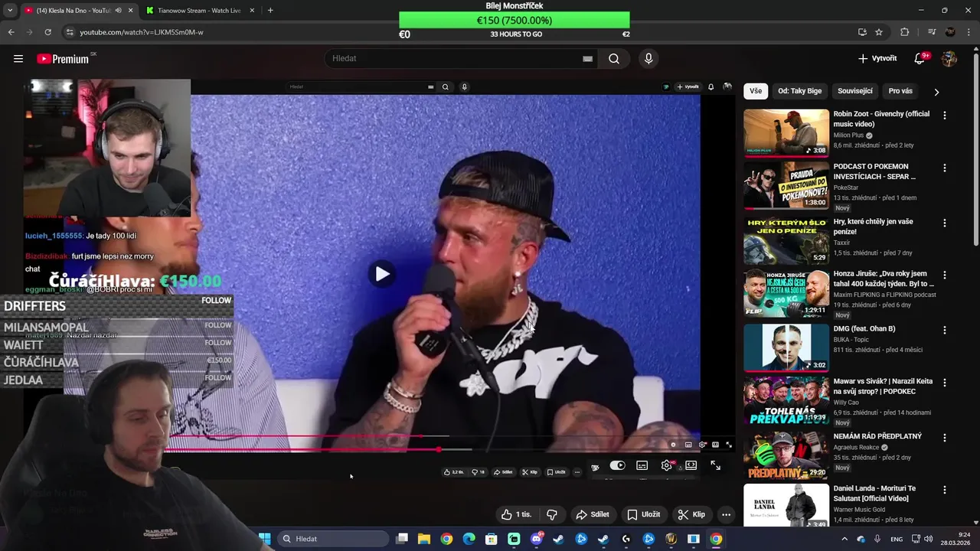Open the Chrome three-dot menu

pyautogui.click(x=969, y=32)
